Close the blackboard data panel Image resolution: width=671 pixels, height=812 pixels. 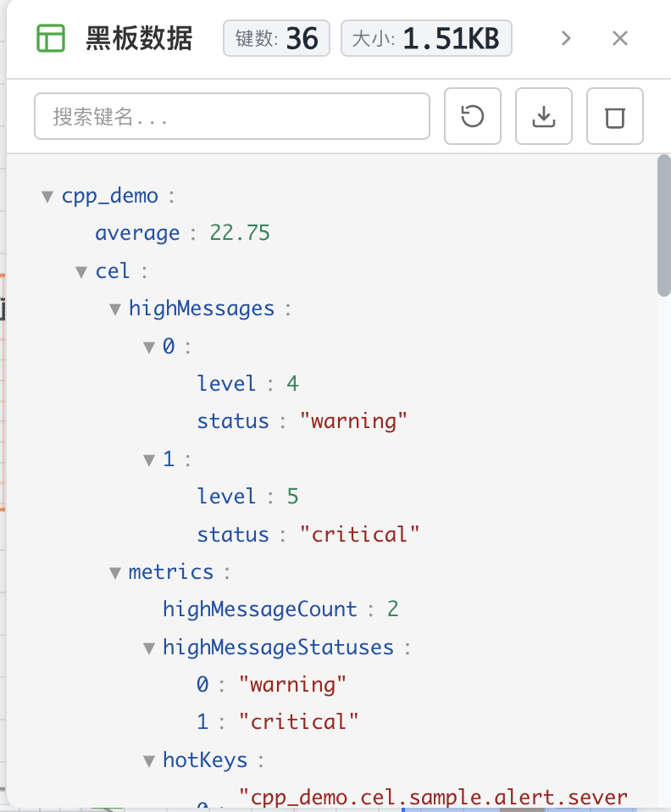620,38
